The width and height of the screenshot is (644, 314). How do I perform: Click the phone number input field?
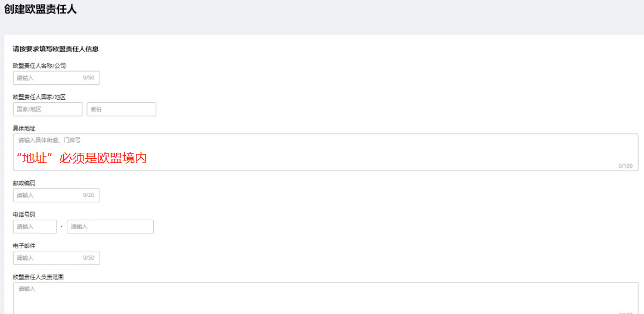110,227
